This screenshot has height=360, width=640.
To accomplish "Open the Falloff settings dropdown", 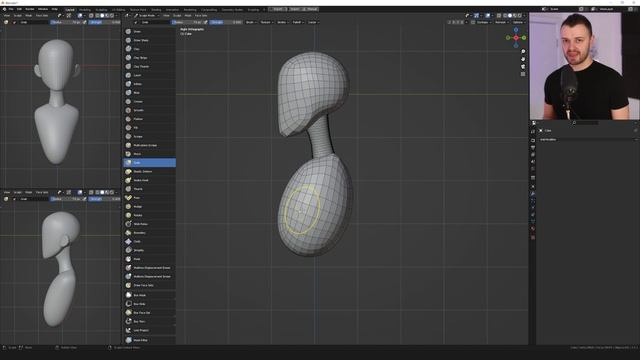I will pos(298,22).
